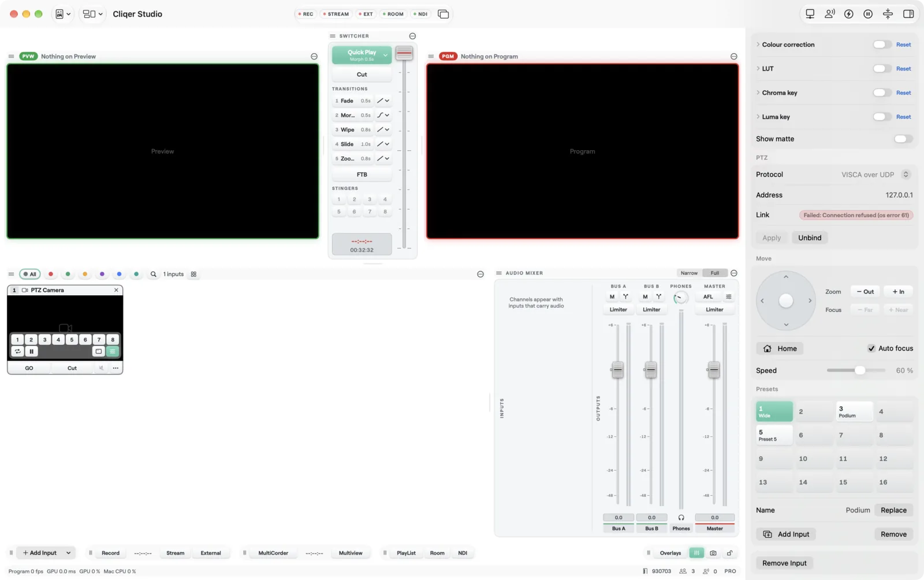Click the FTB button in switcher
Viewport: 924px width, 580px height.
(362, 174)
